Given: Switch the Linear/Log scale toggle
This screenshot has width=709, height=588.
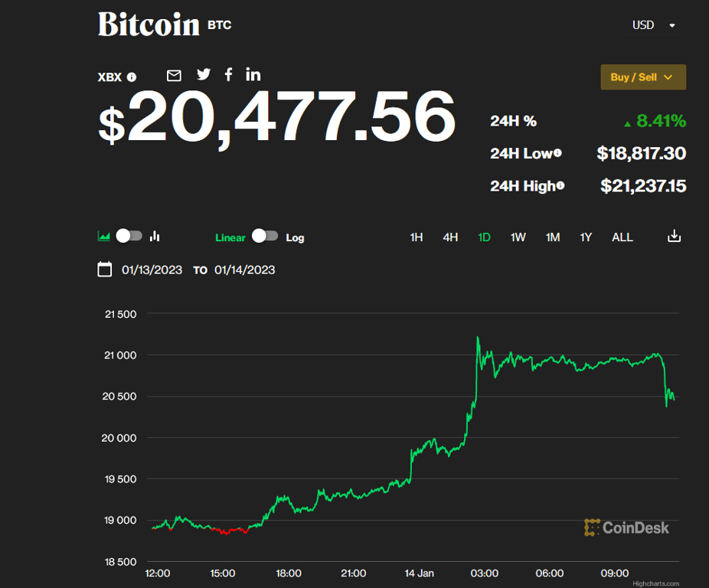Looking at the screenshot, I should tap(265, 236).
